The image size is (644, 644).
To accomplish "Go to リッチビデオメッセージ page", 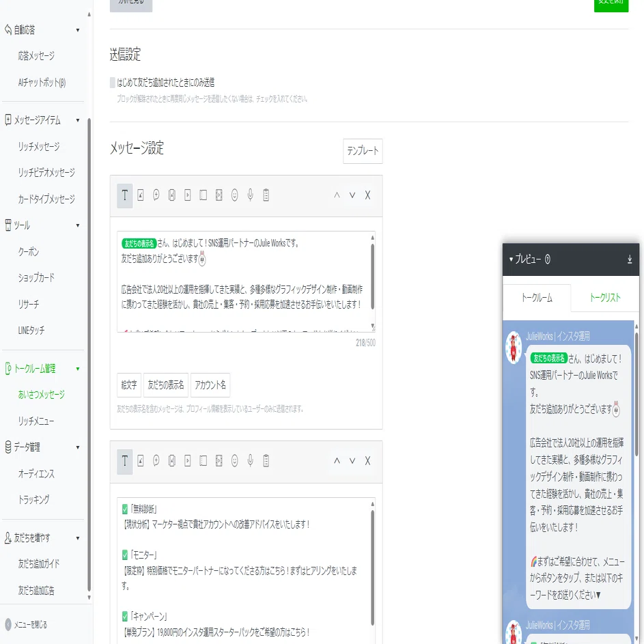I will (46, 173).
